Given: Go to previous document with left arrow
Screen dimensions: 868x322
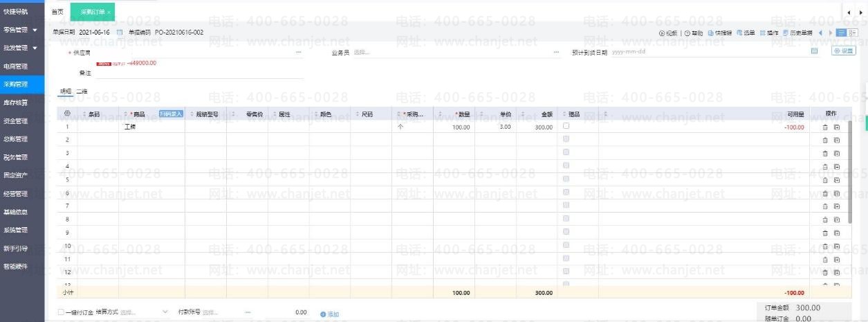Looking at the screenshot, I should tap(820, 33).
